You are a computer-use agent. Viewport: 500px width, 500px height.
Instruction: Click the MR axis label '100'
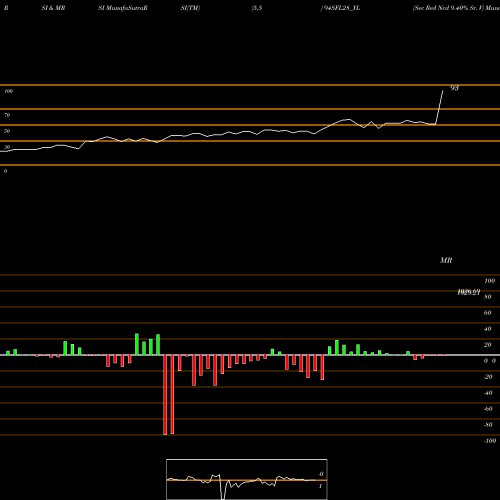[489, 281]
